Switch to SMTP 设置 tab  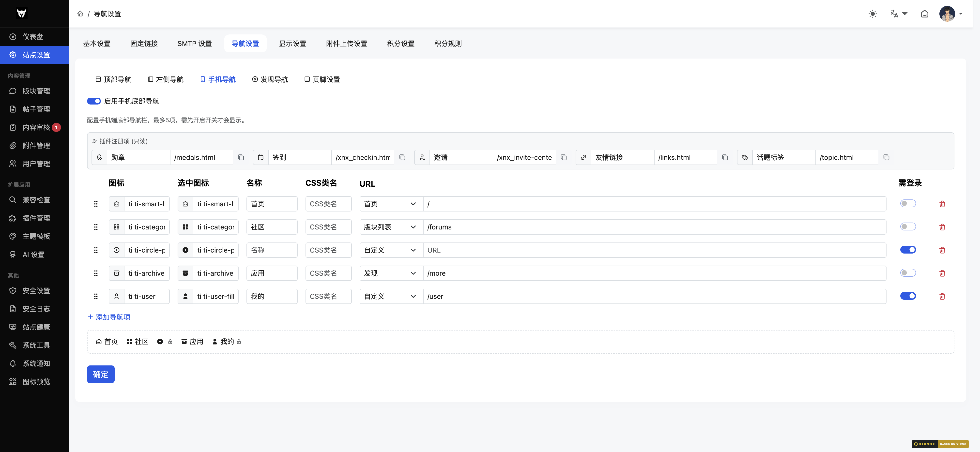pyautogui.click(x=194, y=44)
